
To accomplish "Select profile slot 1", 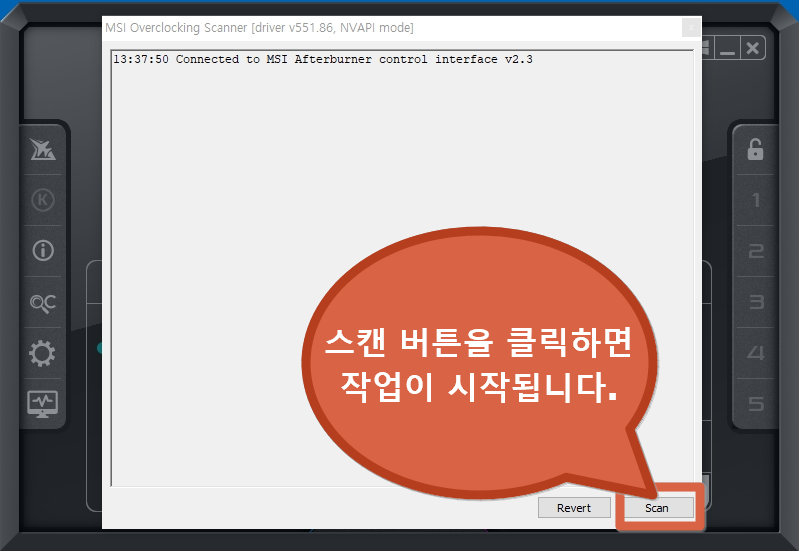I will pos(756,200).
